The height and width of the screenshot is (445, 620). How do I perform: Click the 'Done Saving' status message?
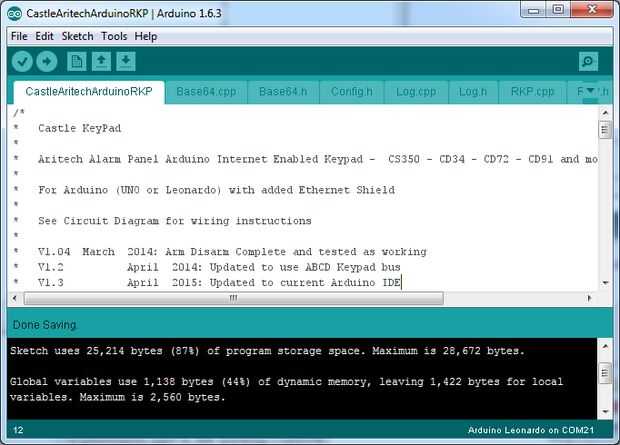pyautogui.click(x=44, y=325)
